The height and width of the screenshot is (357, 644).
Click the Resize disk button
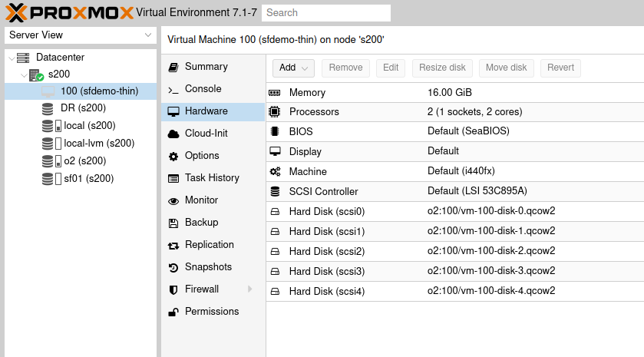click(442, 68)
